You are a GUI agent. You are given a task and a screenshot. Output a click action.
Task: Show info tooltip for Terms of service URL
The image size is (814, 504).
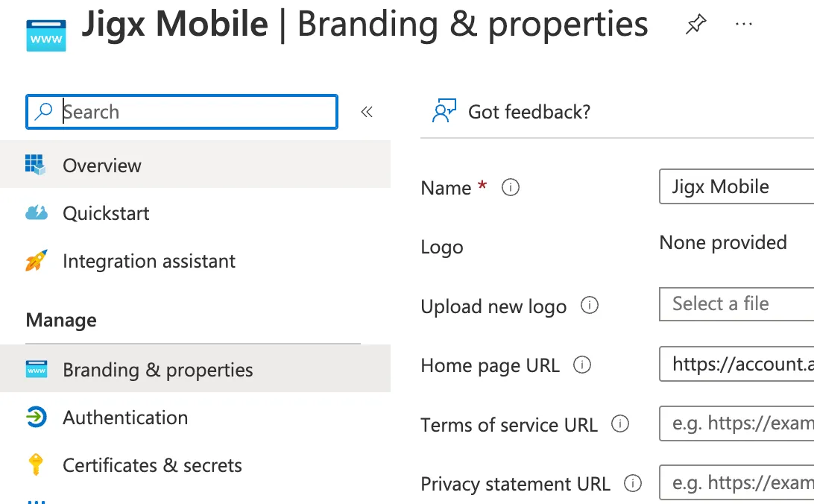point(620,424)
